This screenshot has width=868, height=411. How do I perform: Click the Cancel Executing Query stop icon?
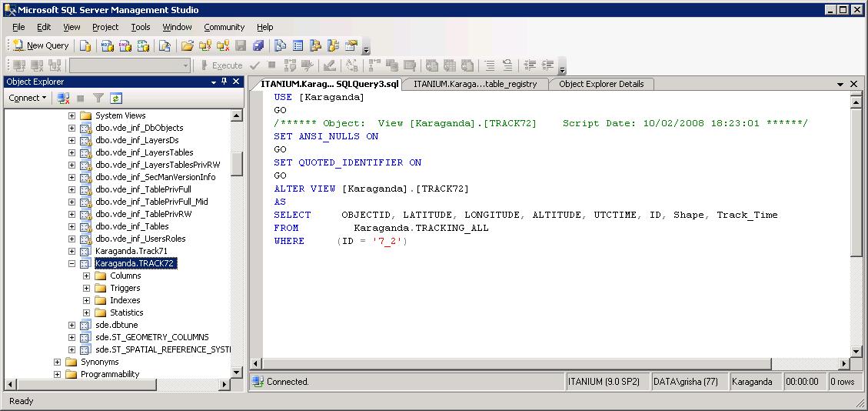(x=271, y=65)
